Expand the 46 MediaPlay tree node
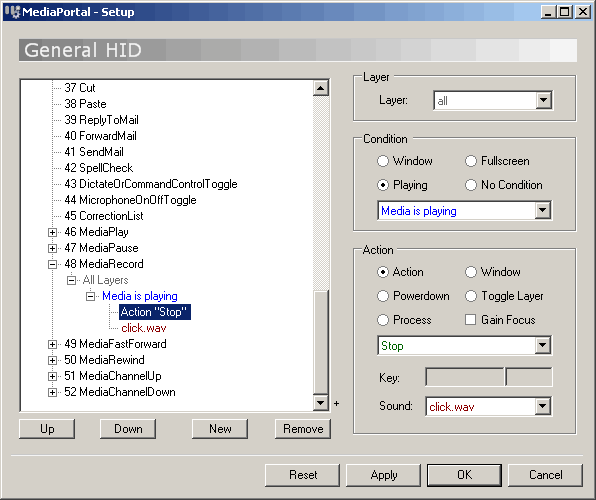Image resolution: width=596 pixels, height=500 pixels. point(52,232)
